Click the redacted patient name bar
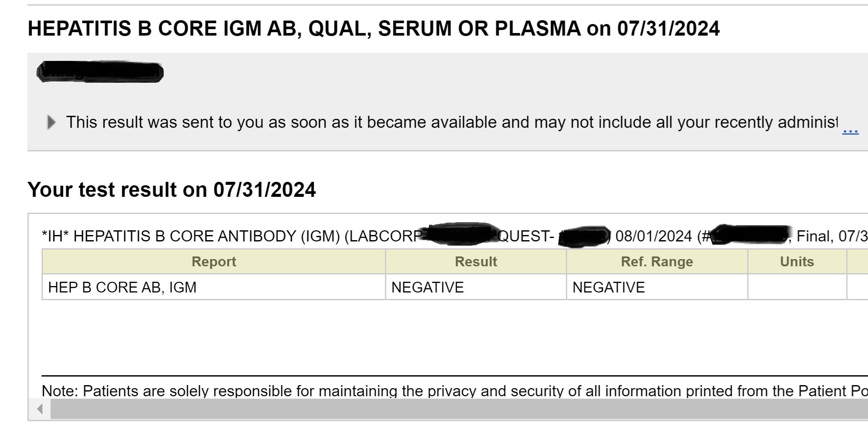The height and width of the screenshot is (440, 868). pos(100,72)
